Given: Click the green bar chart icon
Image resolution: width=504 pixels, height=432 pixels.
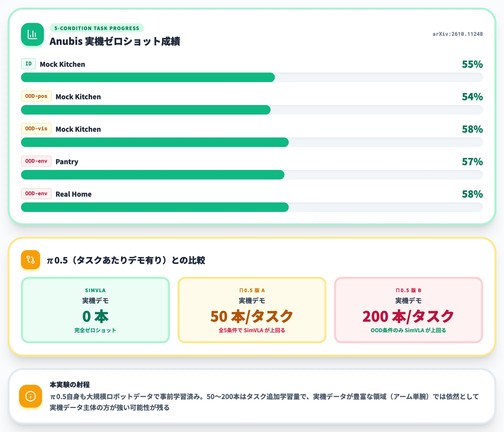Looking at the screenshot, I should click(32, 34).
